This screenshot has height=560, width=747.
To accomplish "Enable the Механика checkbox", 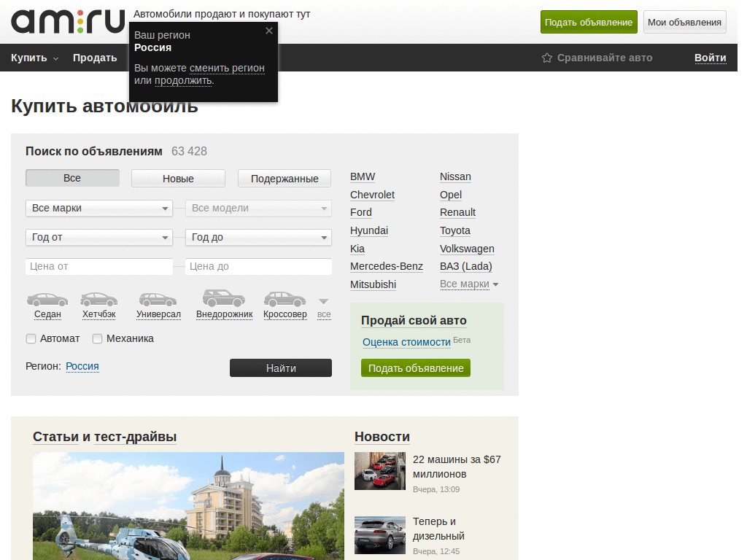I will (x=97, y=338).
